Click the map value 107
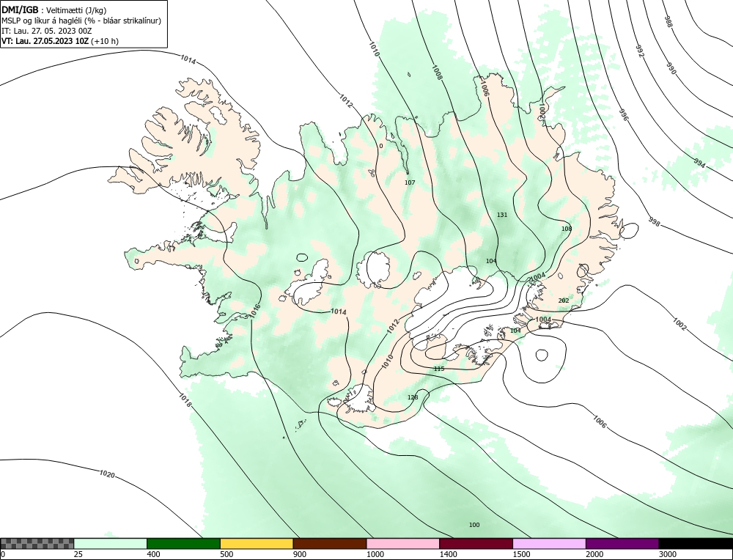The image size is (733, 560). tap(410, 183)
